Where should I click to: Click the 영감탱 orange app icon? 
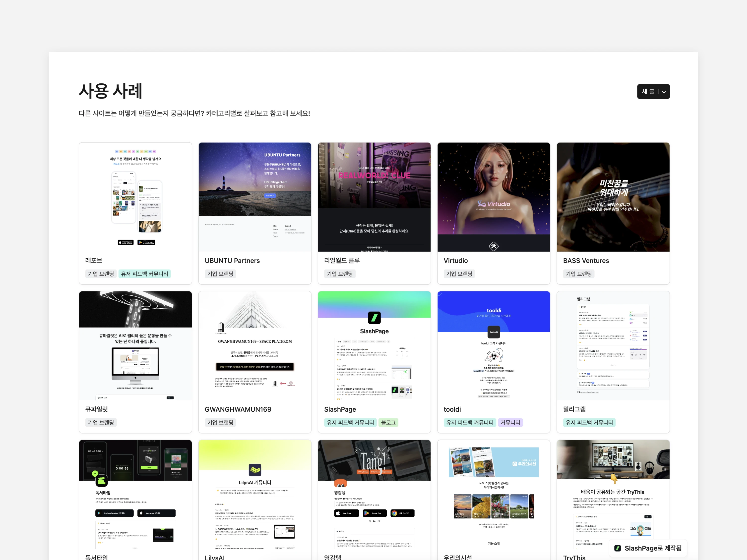click(x=340, y=483)
